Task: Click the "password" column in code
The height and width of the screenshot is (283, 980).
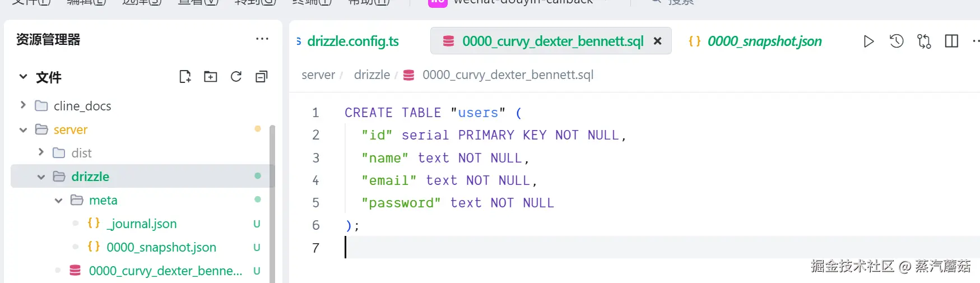Action: (401, 203)
